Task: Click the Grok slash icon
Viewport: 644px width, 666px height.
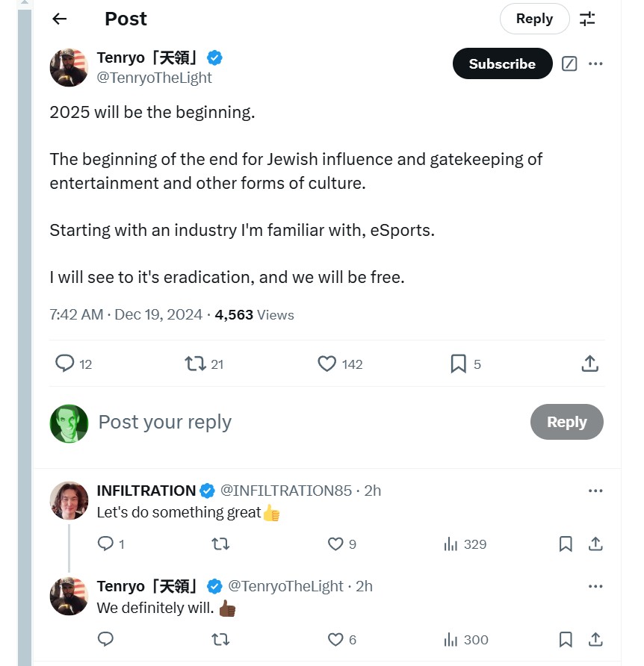Action: click(569, 64)
